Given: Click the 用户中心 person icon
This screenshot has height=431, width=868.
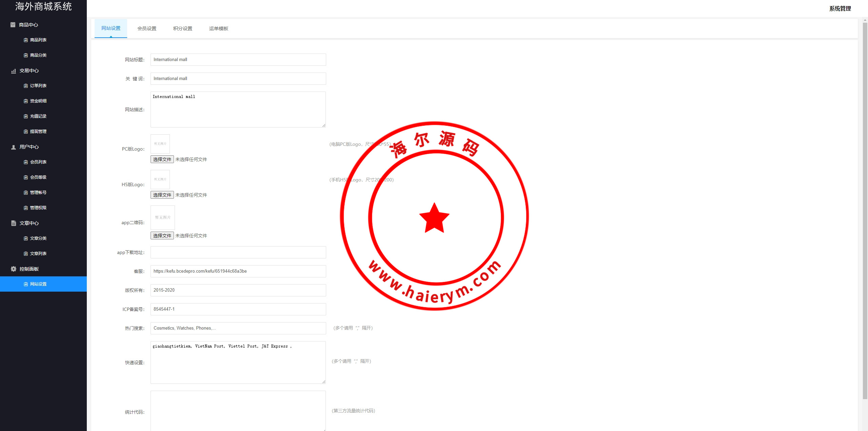Looking at the screenshot, I should pos(14,147).
